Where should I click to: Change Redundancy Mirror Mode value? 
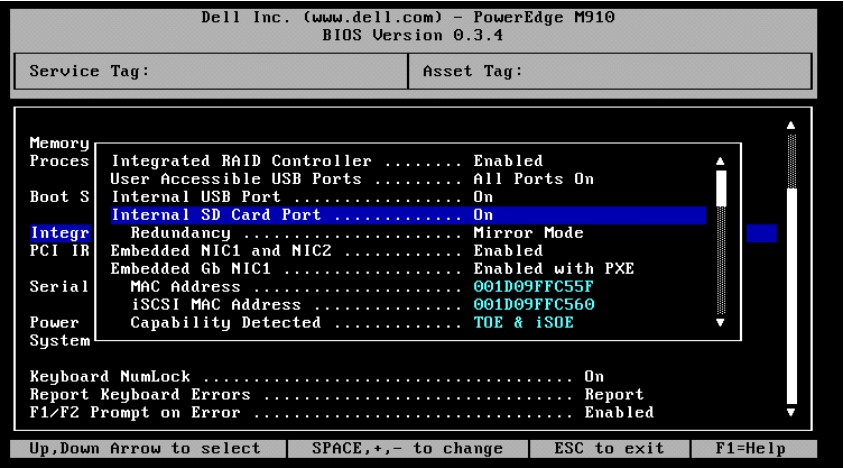528,233
